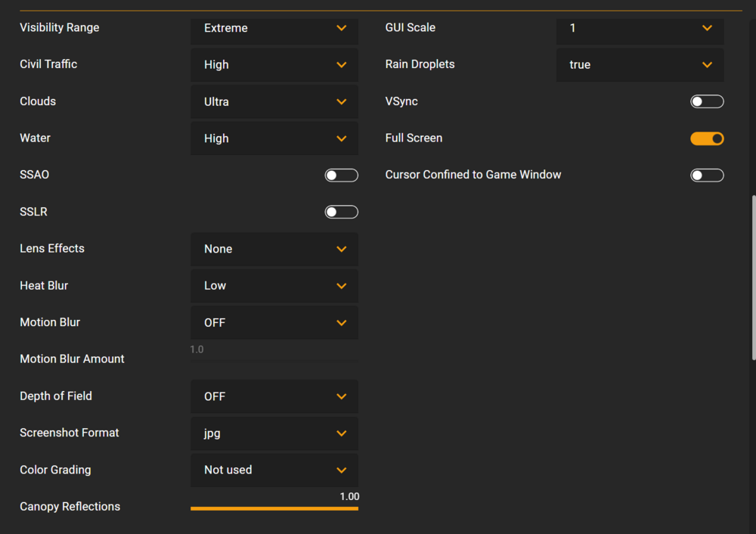Click the Heat Blur dropdown arrow
756x534 pixels.
(342, 286)
